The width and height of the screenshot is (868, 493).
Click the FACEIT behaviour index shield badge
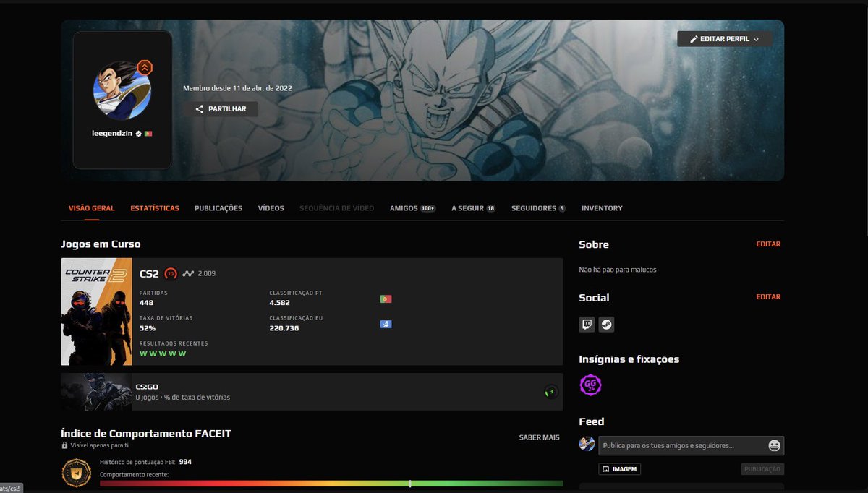75,472
